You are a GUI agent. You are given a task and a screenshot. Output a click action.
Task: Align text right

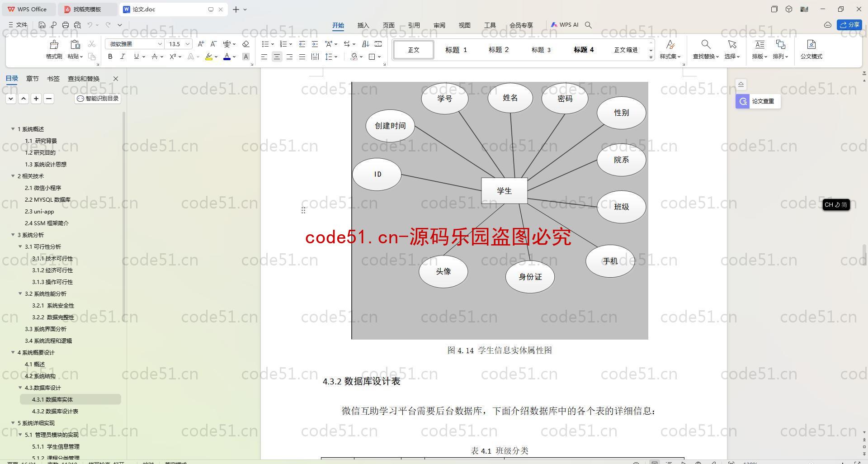[x=289, y=57]
